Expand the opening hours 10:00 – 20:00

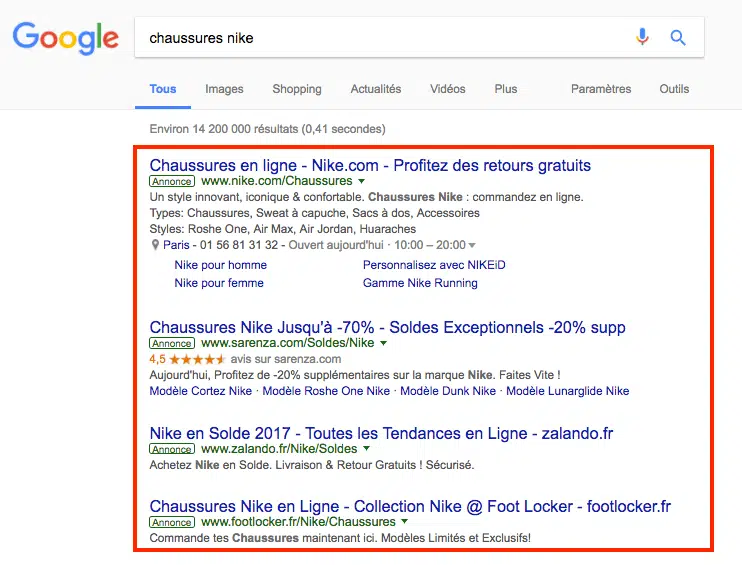click(x=472, y=245)
